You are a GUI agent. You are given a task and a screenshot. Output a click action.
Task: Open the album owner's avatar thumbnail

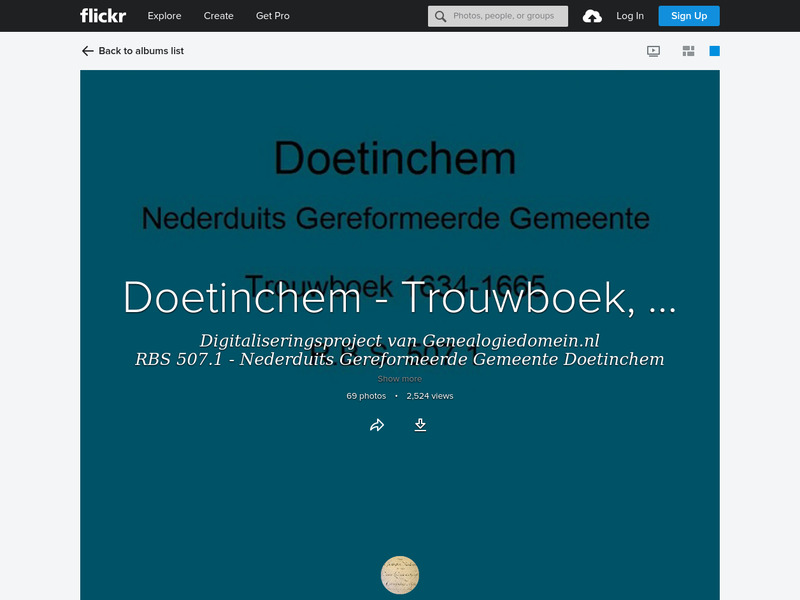pyautogui.click(x=399, y=574)
